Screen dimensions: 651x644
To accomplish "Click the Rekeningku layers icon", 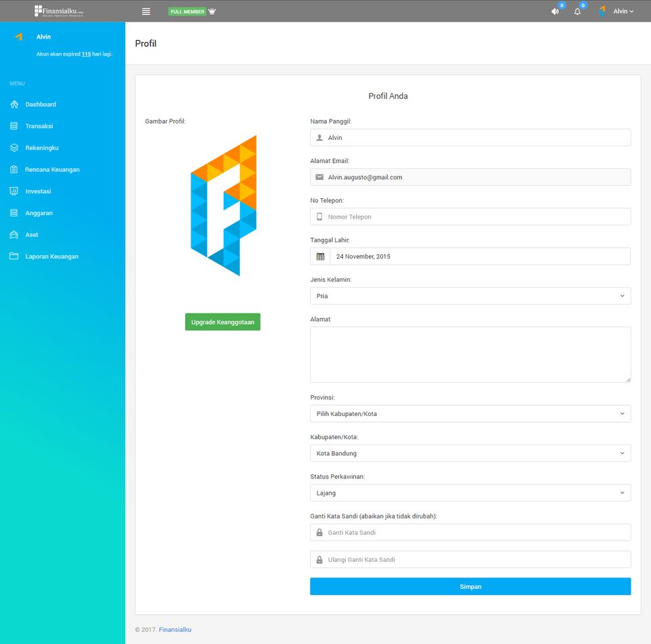I will [14, 147].
